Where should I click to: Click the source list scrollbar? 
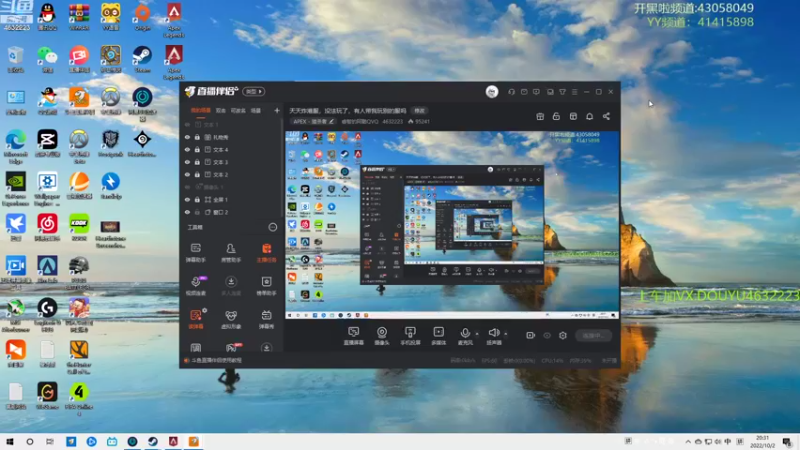click(282, 168)
